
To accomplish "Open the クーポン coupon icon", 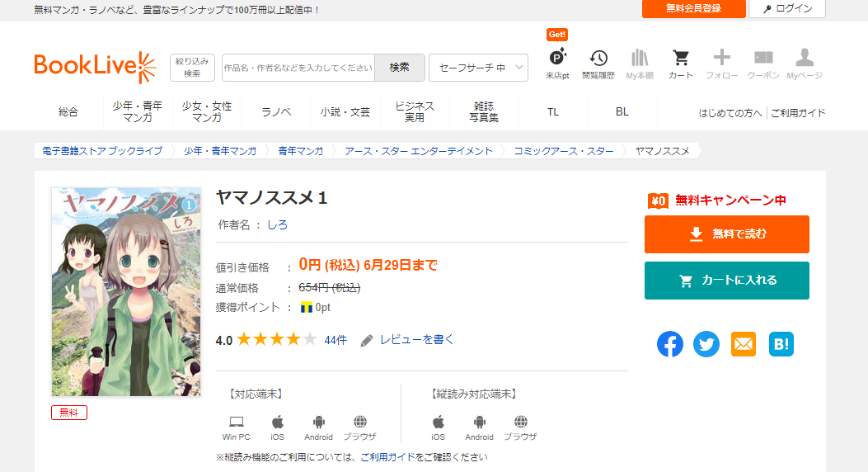I will click(x=763, y=59).
